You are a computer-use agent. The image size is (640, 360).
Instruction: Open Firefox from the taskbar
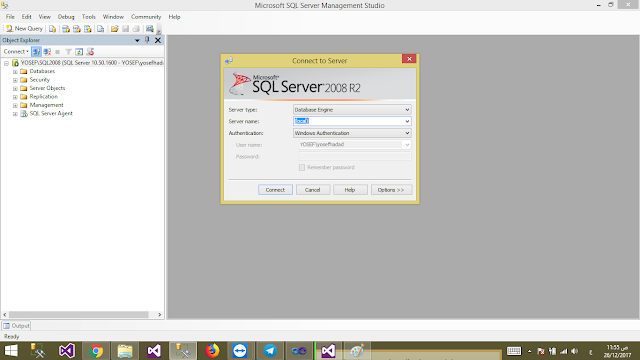[x=212, y=351]
